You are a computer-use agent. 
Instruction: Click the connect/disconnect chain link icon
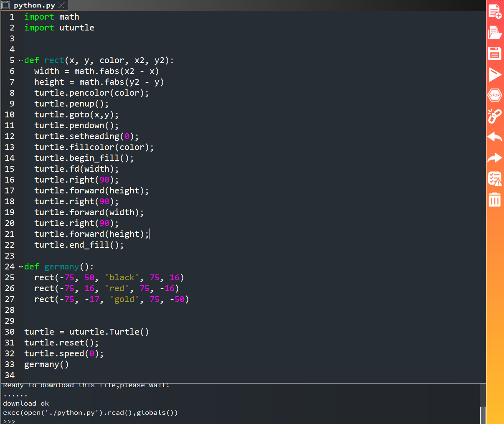point(495,116)
